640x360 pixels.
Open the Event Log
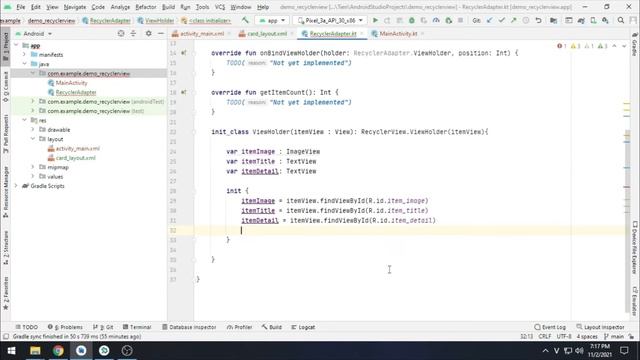(x=550, y=327)
